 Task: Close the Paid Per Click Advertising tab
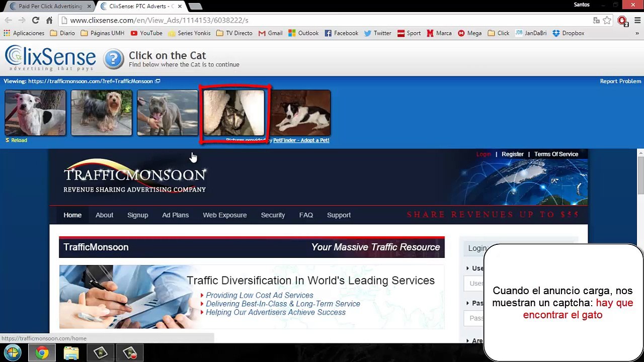(x=89, y=6)
